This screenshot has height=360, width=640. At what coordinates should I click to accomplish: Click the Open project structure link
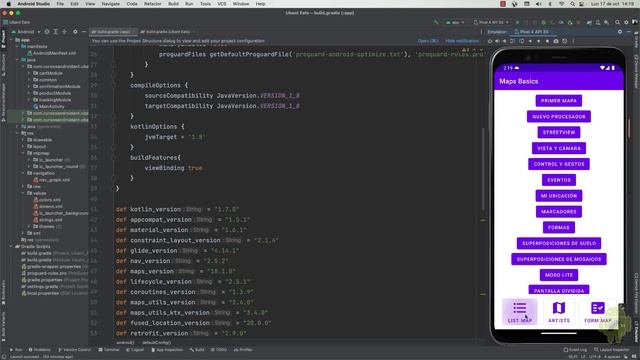tap(428, 41)
